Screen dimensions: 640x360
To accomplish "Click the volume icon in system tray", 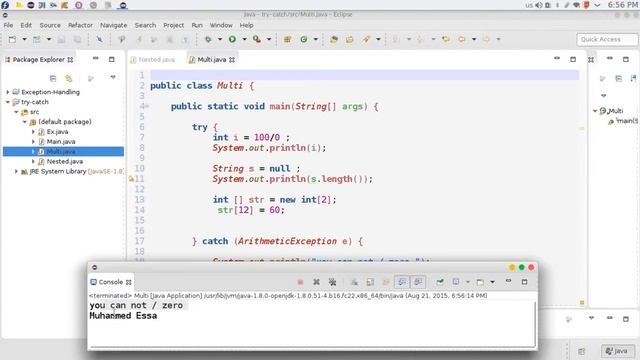I will [x=539, y=5].
